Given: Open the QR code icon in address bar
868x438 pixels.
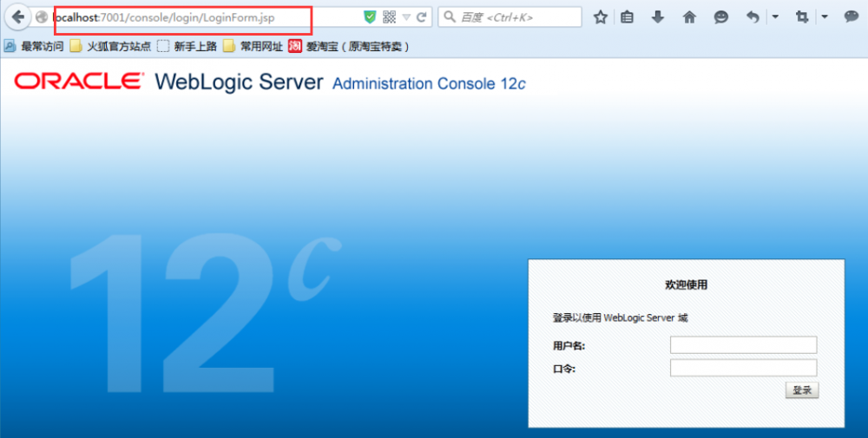Looking at the screenshot, I should coord(389,17).
